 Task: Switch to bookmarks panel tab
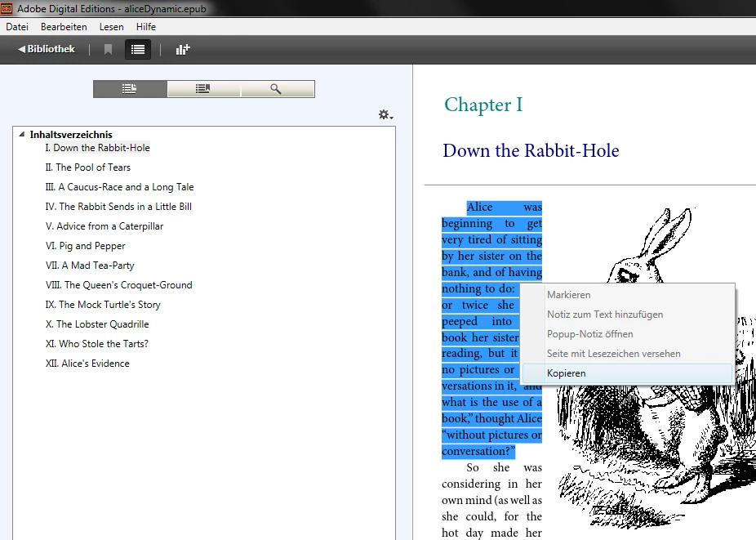pos(203,89)
